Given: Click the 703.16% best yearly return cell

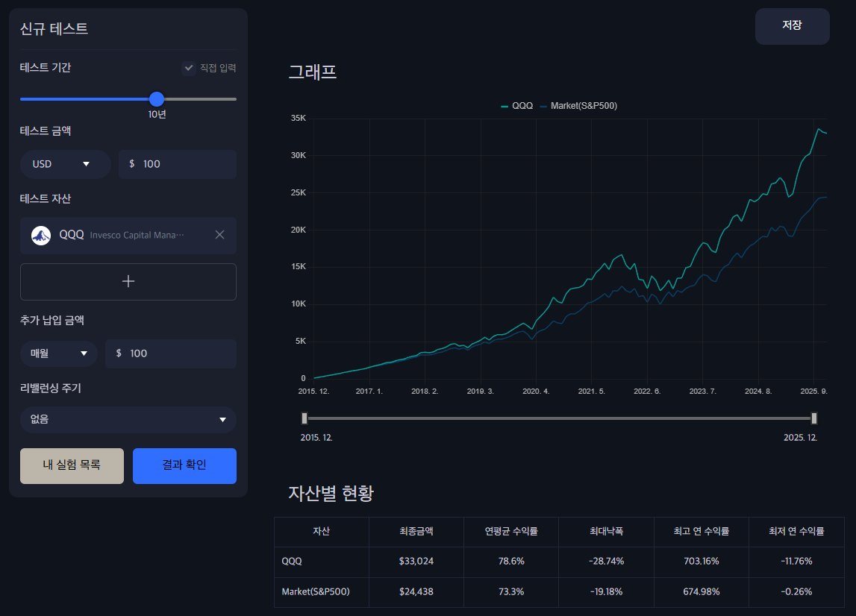Looking at the screenshot, I should click(702, 562).
